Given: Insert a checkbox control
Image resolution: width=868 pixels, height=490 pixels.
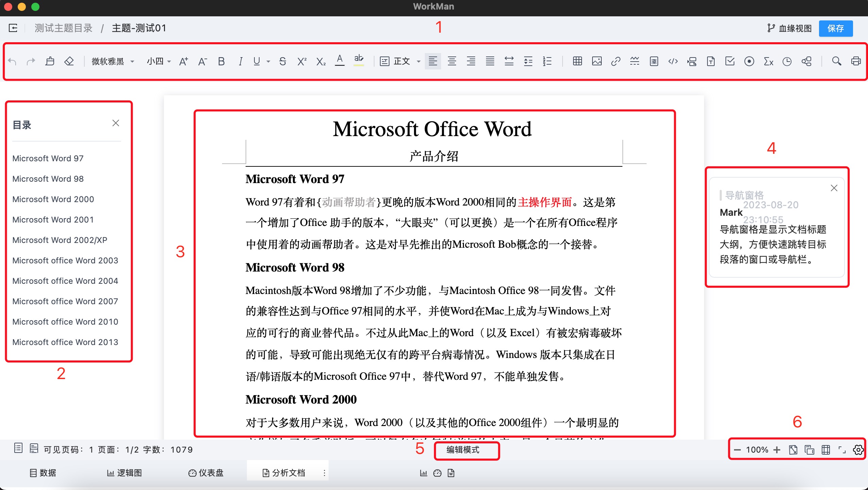Looking at the screenshot, I should [x=730, y=61].
